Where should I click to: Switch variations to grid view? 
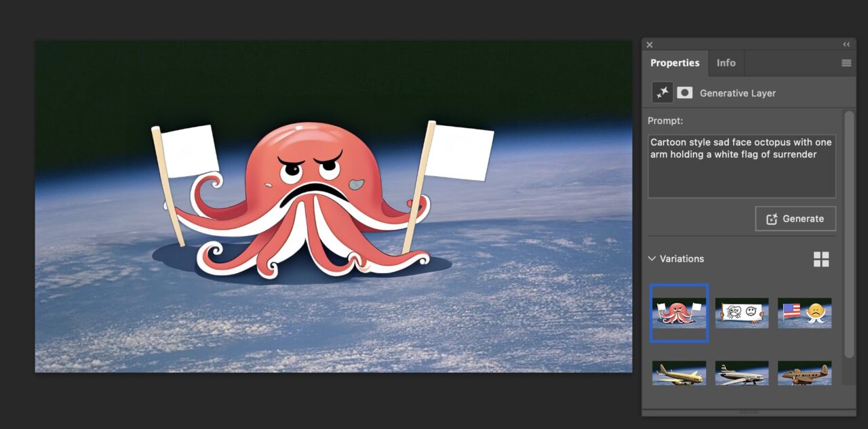click(821, 259)
